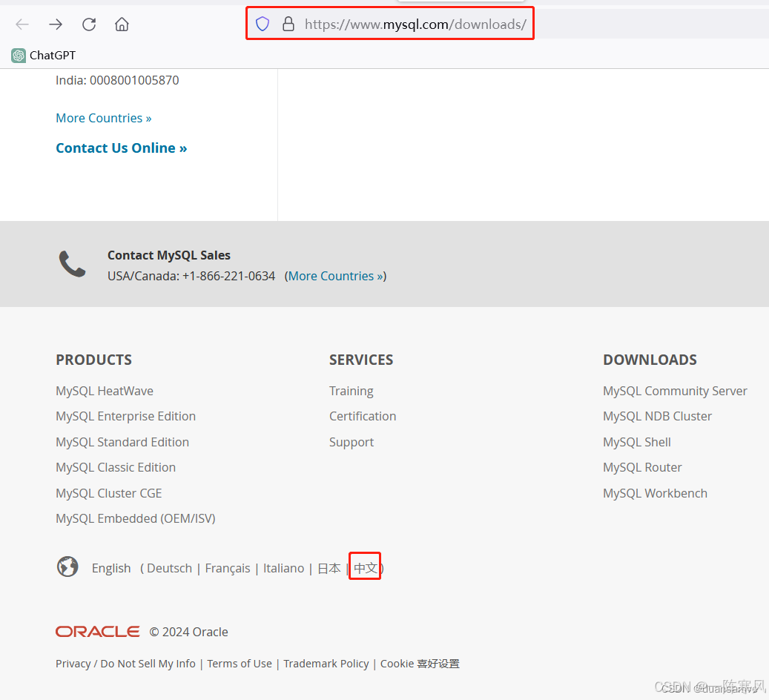Select English language
The image size is (769, 700).
111,568
